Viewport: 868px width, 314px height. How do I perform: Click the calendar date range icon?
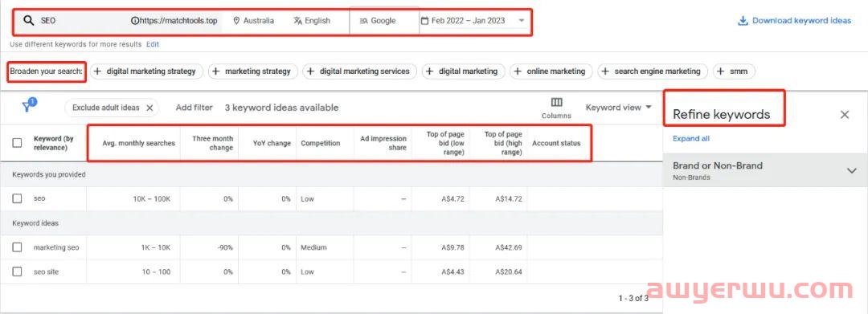tap(424, 21)
